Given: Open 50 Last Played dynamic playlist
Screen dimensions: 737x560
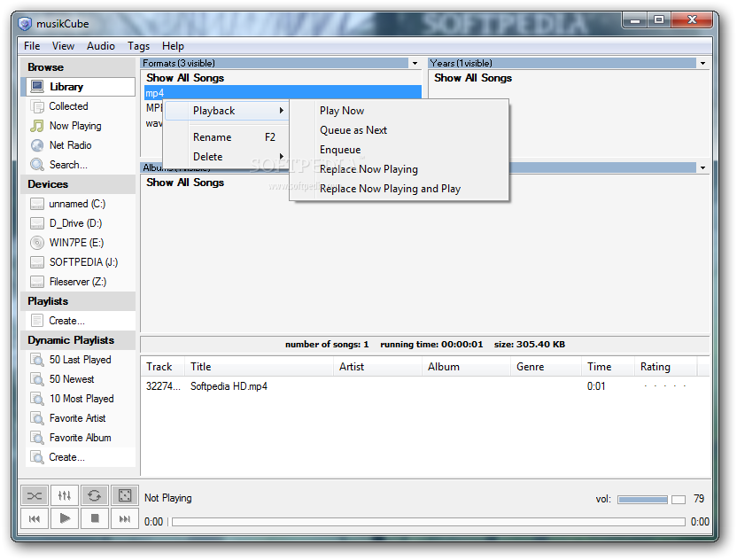Looking at the screenshot, I should [x=81, y=360].
